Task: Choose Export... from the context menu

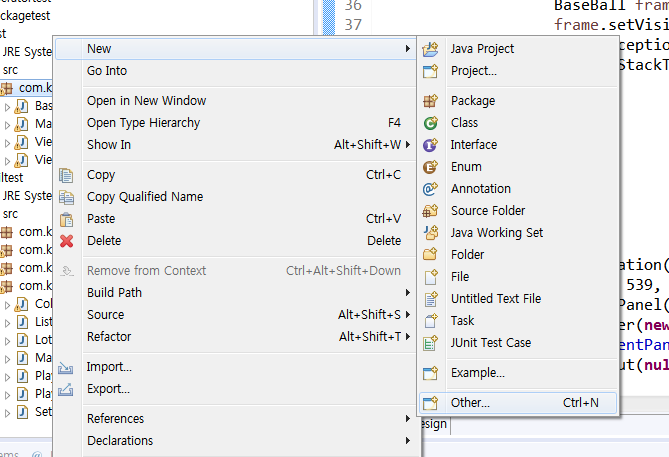Action: (236, 389)
